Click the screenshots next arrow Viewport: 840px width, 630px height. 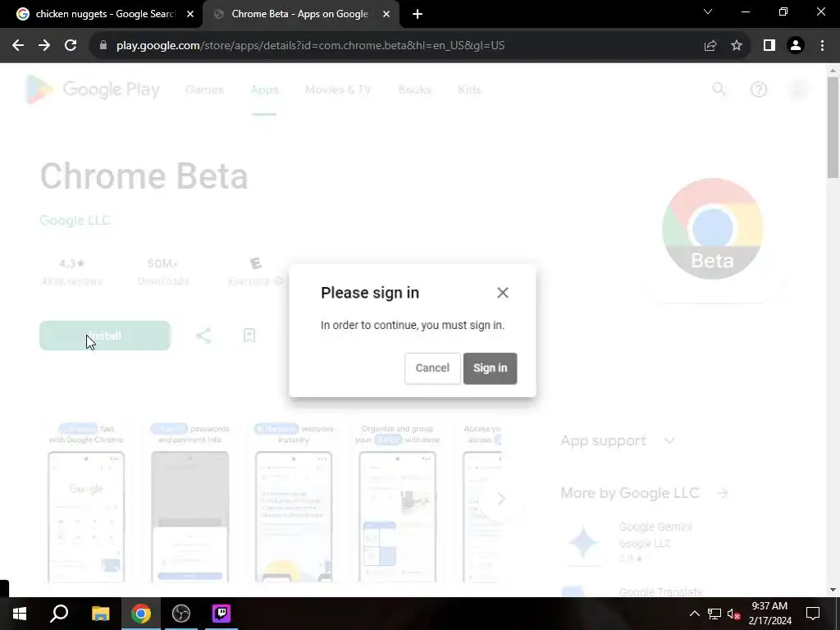(x=501, y=500)
